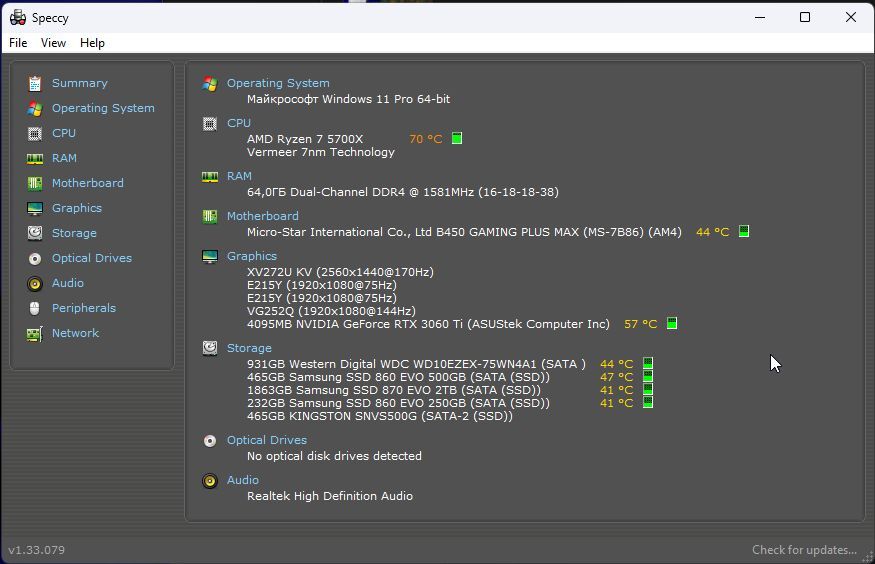This screenshot has height=564, width=875.
Task: Click the Audio heading link in summary
Action: [x=243, y=480]
